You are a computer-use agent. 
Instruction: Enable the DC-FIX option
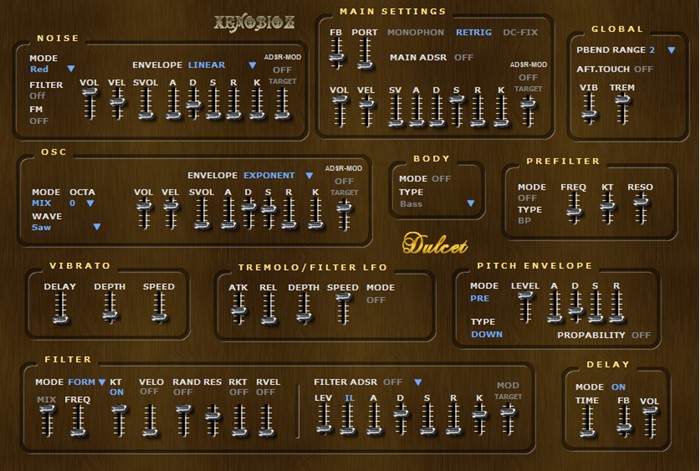point(519,32)
